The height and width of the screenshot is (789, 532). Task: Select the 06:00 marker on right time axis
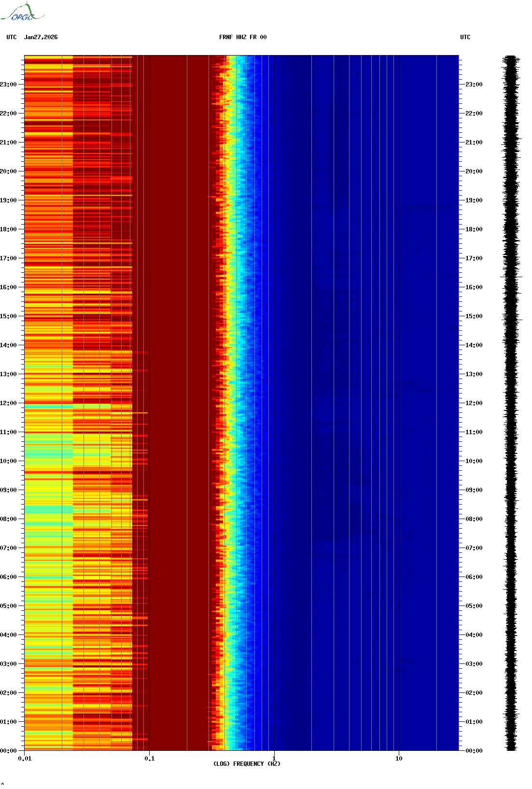474,577
